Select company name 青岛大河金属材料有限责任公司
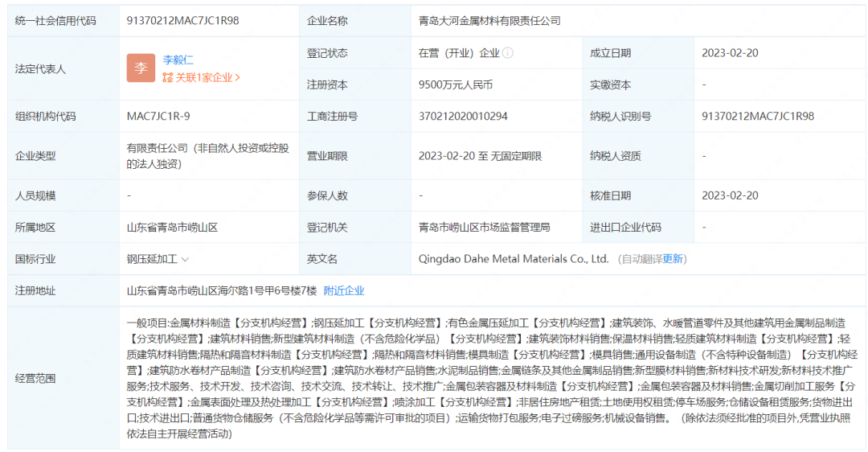The image size is (868, 452). coord(489,20)
